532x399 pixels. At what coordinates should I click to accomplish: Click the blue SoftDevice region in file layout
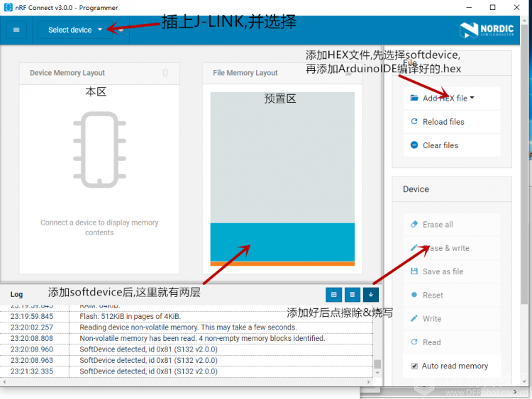click(282, 242)
